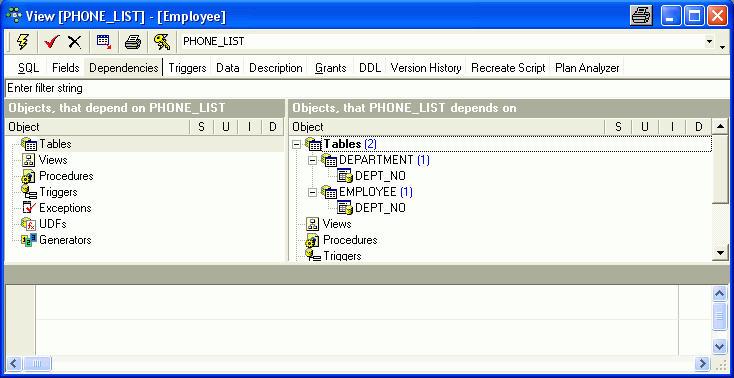Open the Data tab
The image size is (734, 378).
228,68
